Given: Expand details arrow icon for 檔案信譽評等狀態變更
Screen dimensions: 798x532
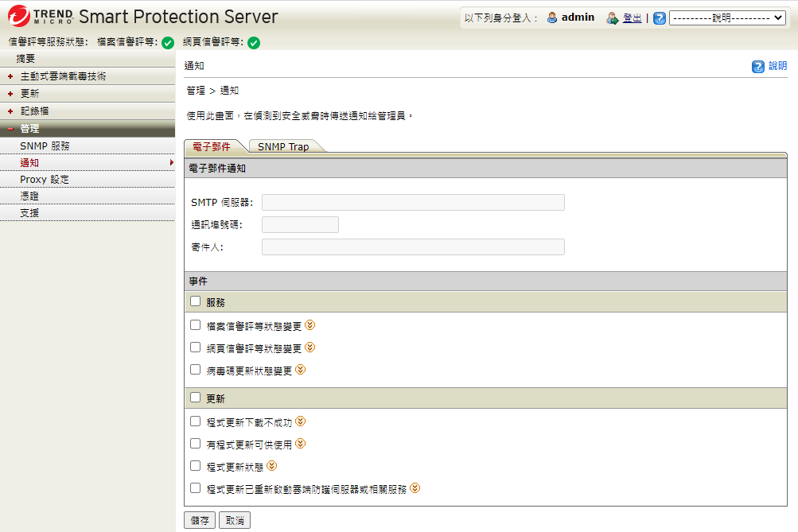Looking at the screenshot, I should point(310,325).
